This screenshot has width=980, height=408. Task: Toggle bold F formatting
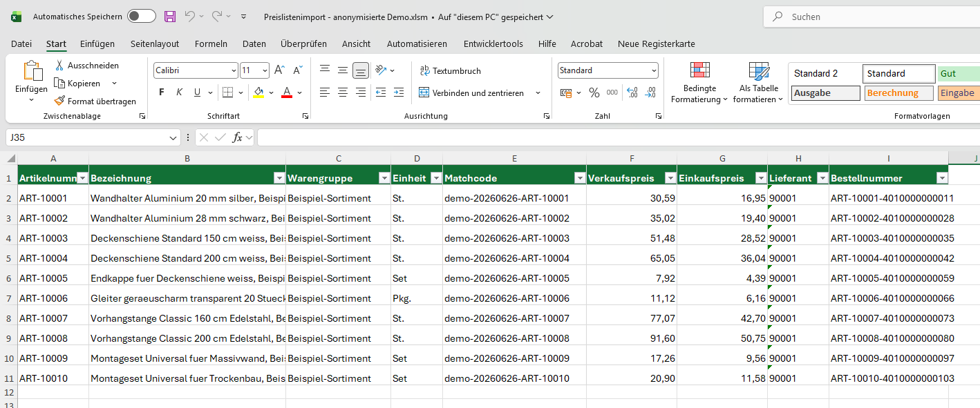pos(162,93)
